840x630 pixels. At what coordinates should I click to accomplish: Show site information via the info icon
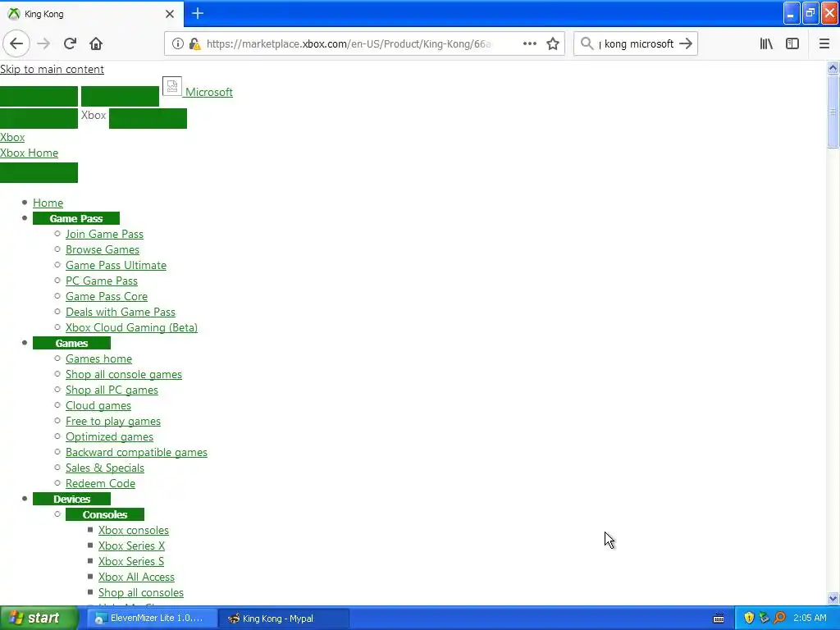[177, 44]
